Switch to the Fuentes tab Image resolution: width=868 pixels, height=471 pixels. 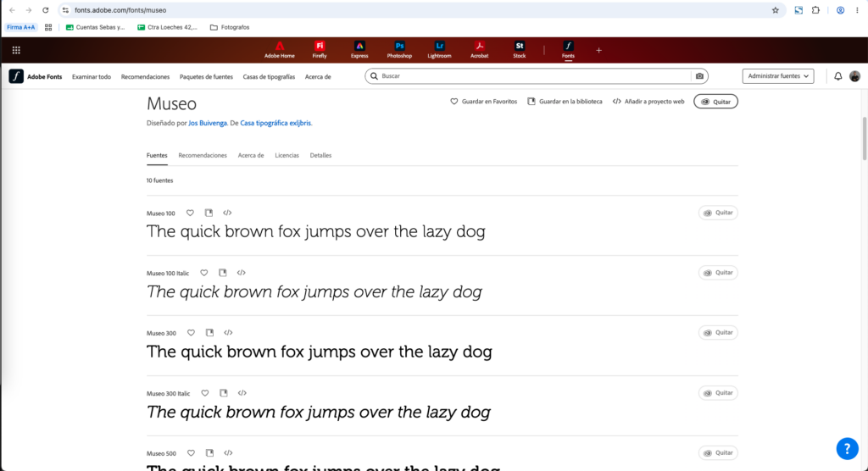[157, 156]
